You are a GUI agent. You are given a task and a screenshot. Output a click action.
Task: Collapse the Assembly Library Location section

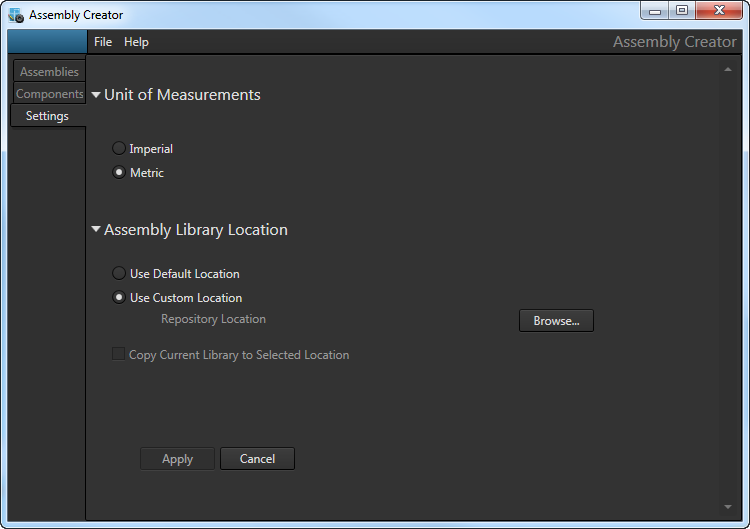(96, 230)
